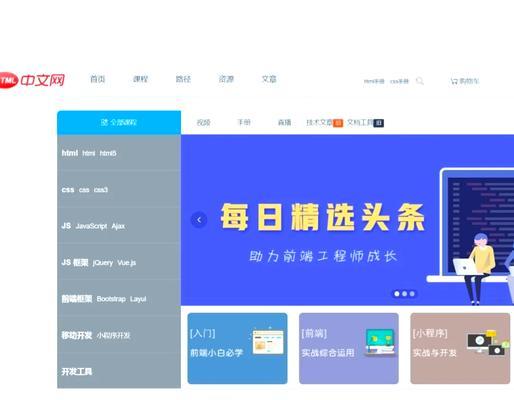The height and width of the screenshot is (400, 514).
Task: Select second carousel indicator dot
Action: tap(404, 294)
